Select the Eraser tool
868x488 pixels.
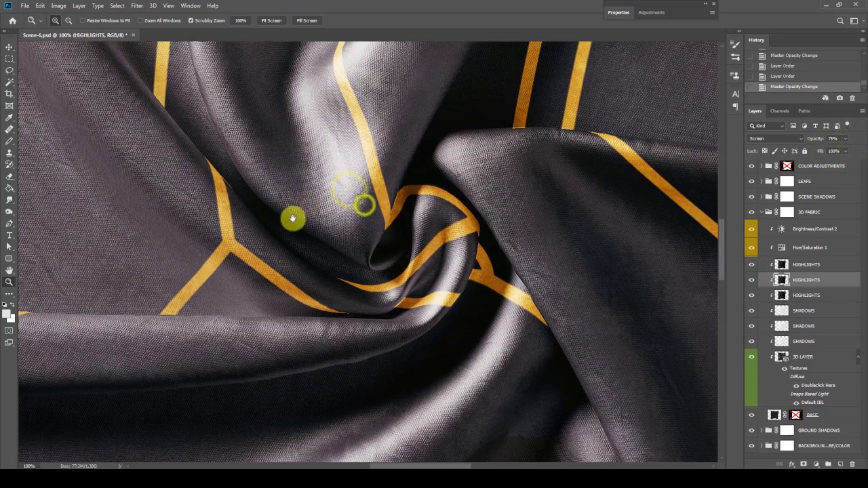[x=9, y=176]
